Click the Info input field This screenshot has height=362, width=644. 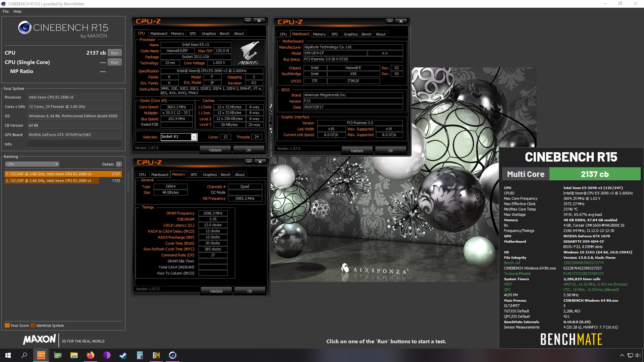74,144
